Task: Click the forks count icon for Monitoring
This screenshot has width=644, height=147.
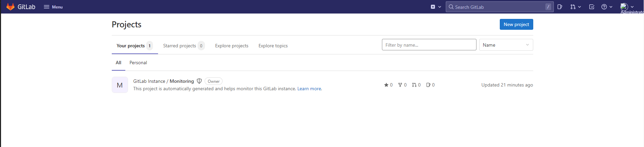Action: [x=400, y=85]
